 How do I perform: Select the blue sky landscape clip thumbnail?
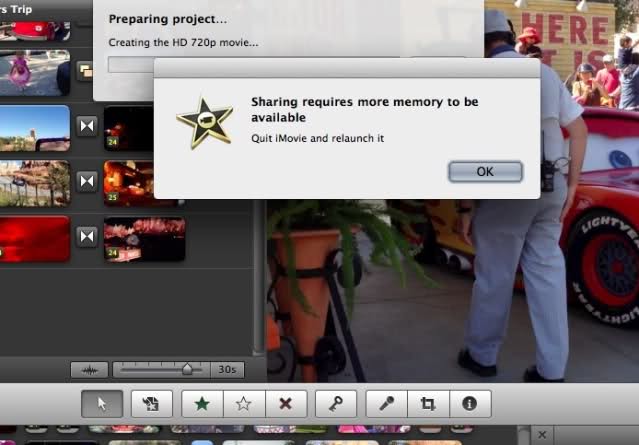pos(35,128)
